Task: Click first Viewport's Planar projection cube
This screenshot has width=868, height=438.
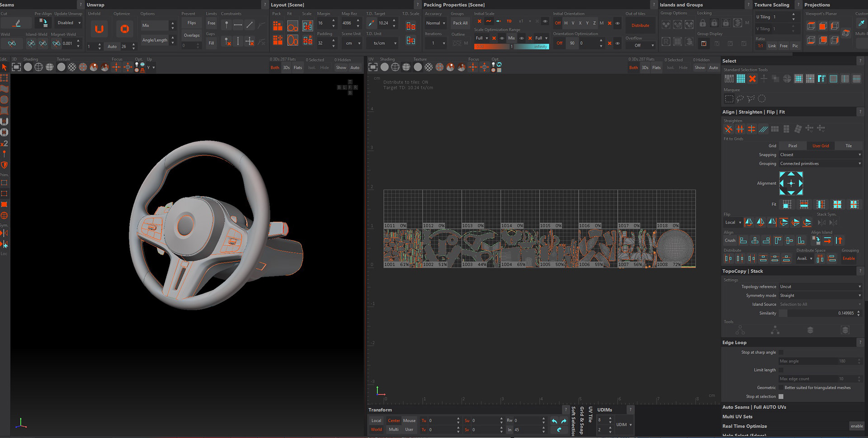Action: tap(811, 26)
